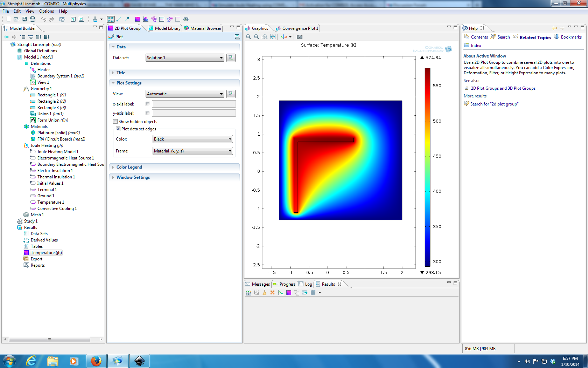Click the Zoom Extents icon in Graphics
The width and height of the screenshot is (588, 368).
273,37
